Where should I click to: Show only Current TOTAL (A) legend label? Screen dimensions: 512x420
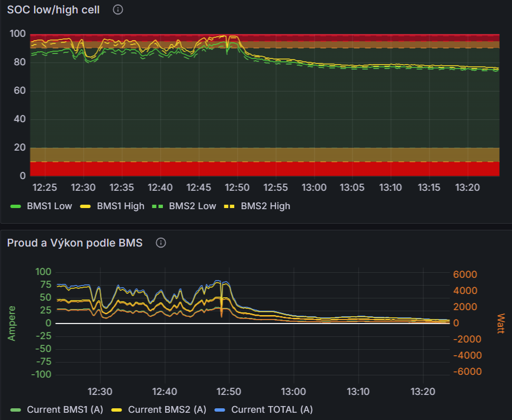(272, 409)
